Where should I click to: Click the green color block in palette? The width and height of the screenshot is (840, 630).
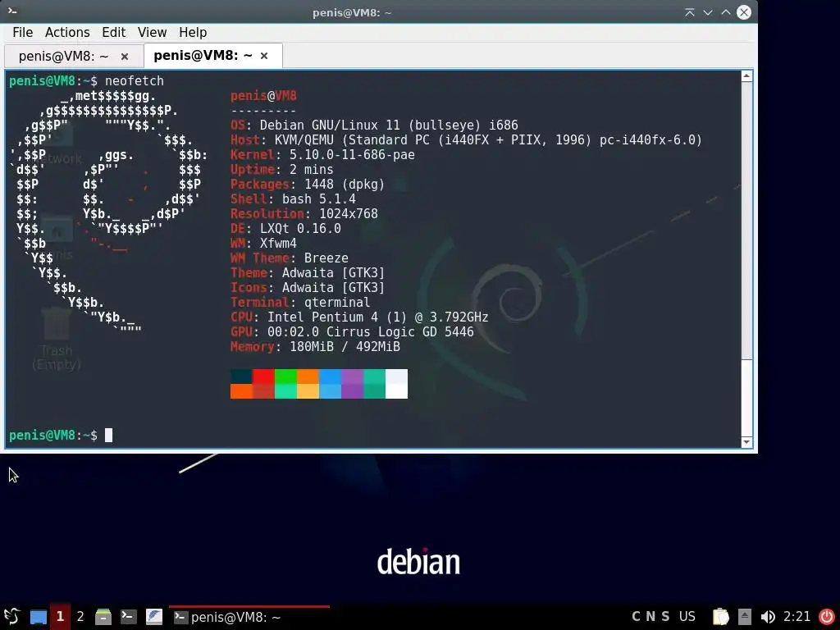(285, 376)
